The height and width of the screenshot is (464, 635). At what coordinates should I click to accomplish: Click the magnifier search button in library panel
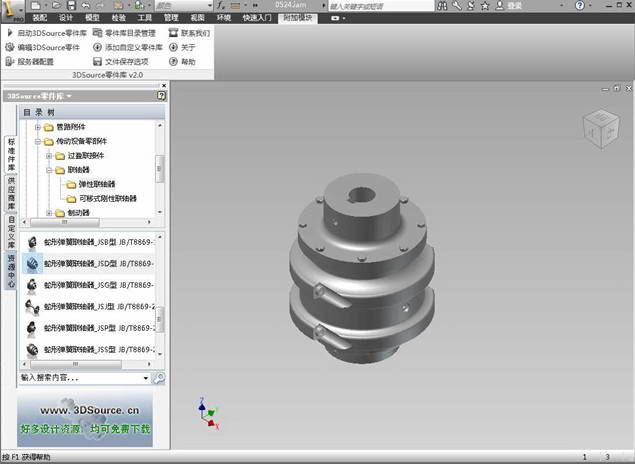158,378
